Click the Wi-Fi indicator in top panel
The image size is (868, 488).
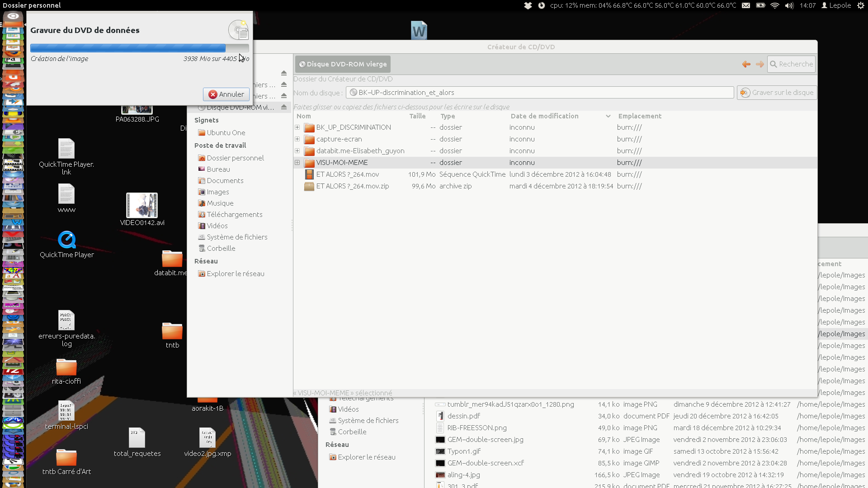774,5
